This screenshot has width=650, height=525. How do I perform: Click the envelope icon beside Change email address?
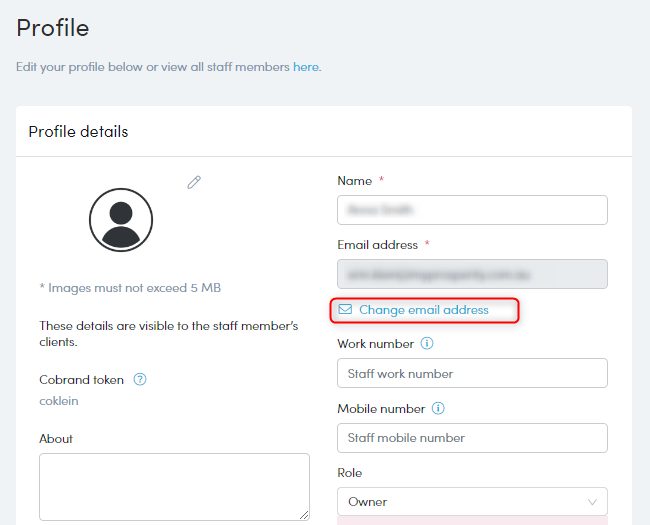click(346, 310)
